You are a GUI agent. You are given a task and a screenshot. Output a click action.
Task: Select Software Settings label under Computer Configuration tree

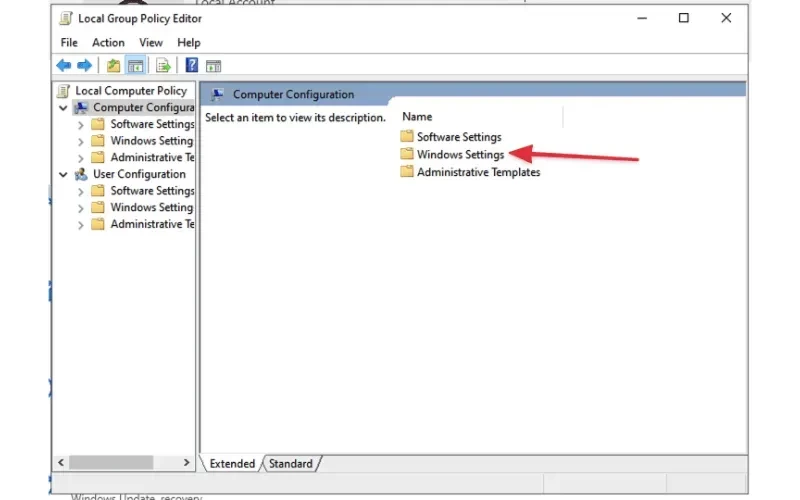click(x=153, y=124)
